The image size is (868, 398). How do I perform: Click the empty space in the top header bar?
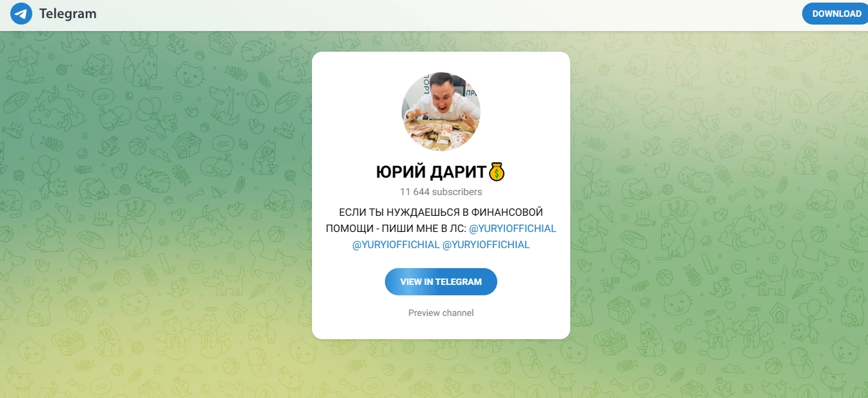tap(452, 14)
